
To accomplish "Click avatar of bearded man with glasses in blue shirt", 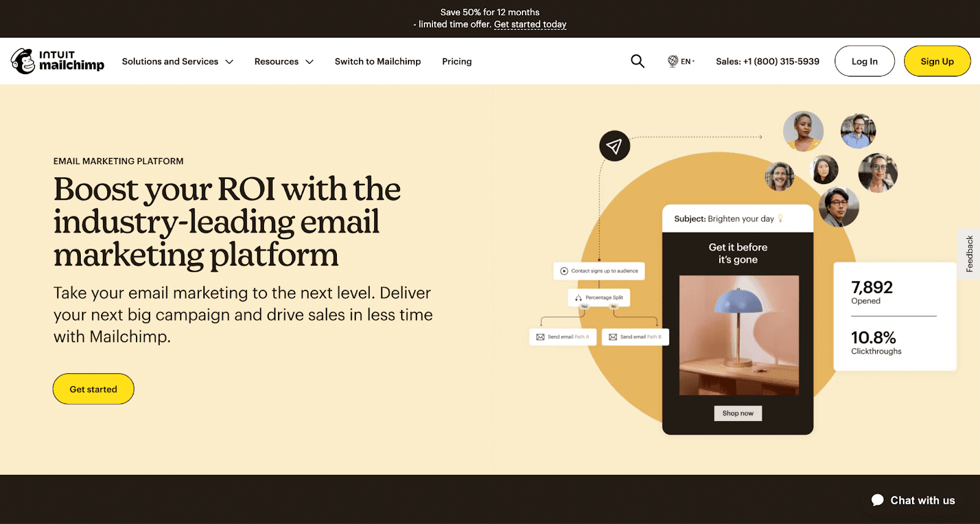I will [858, 131].
